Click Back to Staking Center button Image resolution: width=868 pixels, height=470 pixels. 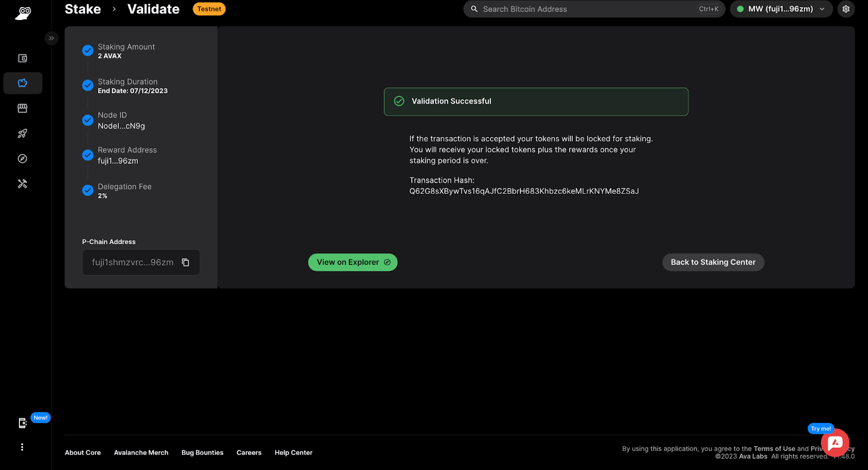(713, 262)
